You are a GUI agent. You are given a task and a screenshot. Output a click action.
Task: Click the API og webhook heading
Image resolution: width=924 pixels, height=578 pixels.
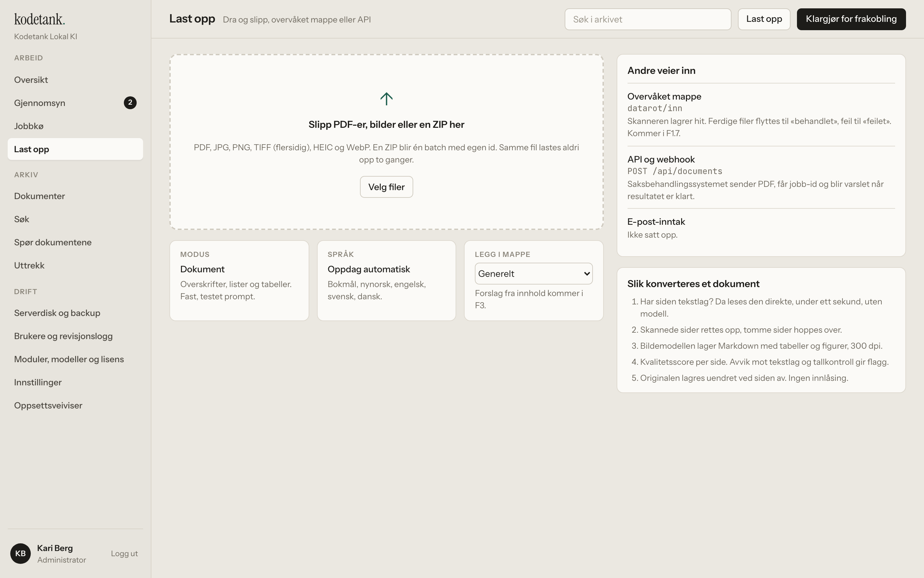coord(661,159)
